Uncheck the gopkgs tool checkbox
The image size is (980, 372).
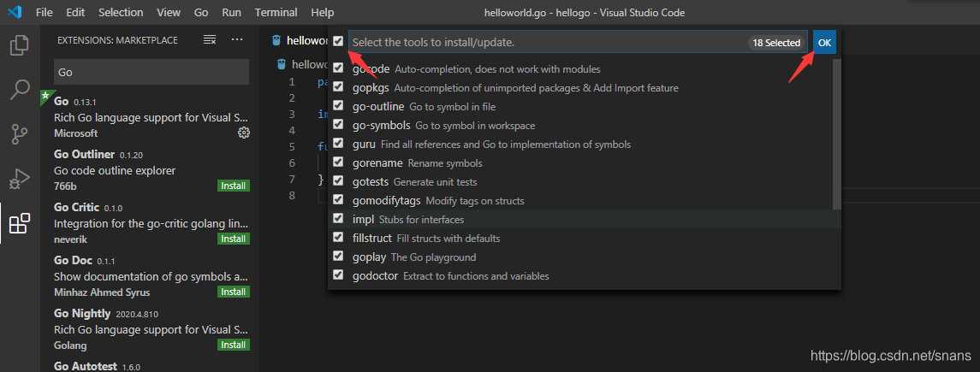point(338,86)
